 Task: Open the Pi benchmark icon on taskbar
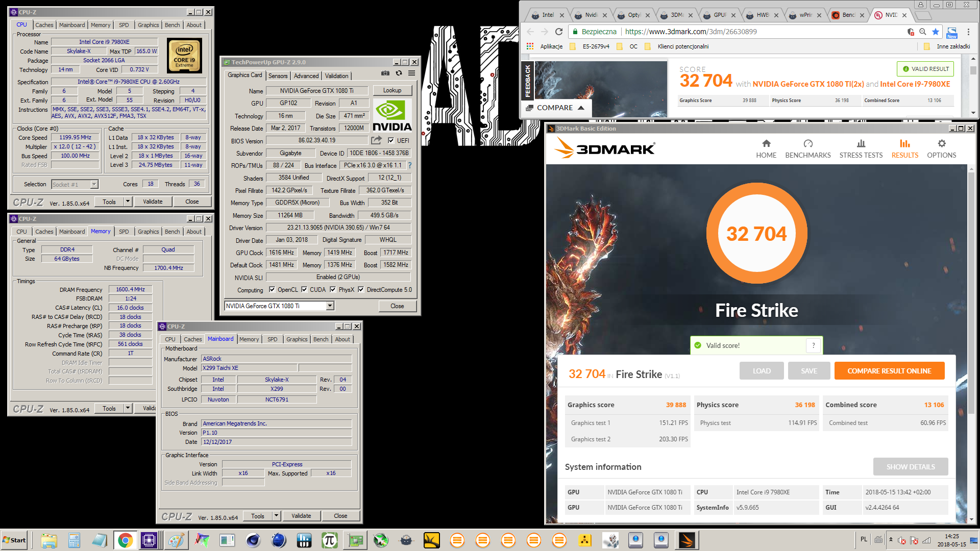click(329, 540)
